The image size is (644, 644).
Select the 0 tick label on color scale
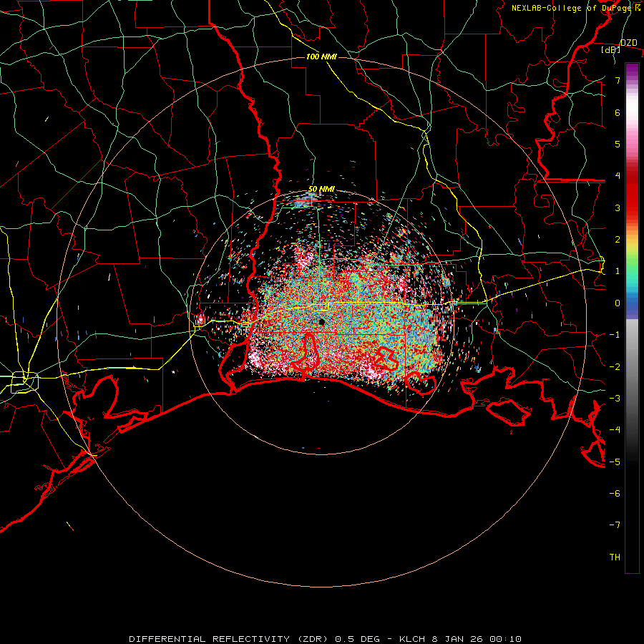tap(618, 303)
